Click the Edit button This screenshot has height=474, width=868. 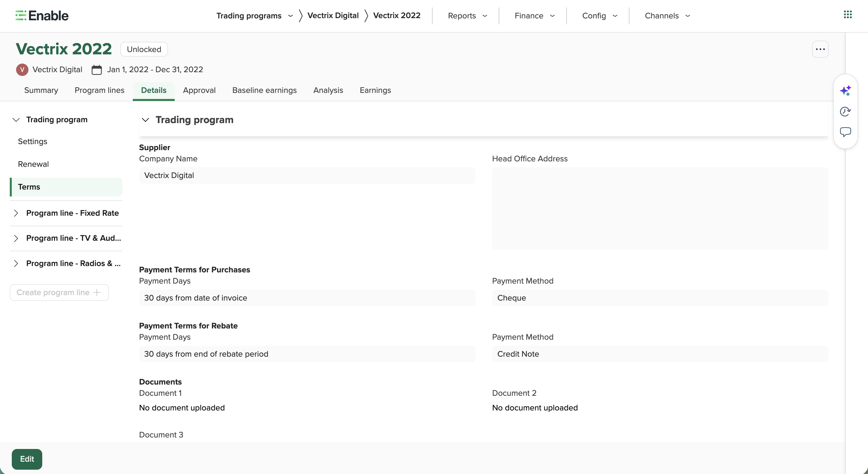(27, 459)
